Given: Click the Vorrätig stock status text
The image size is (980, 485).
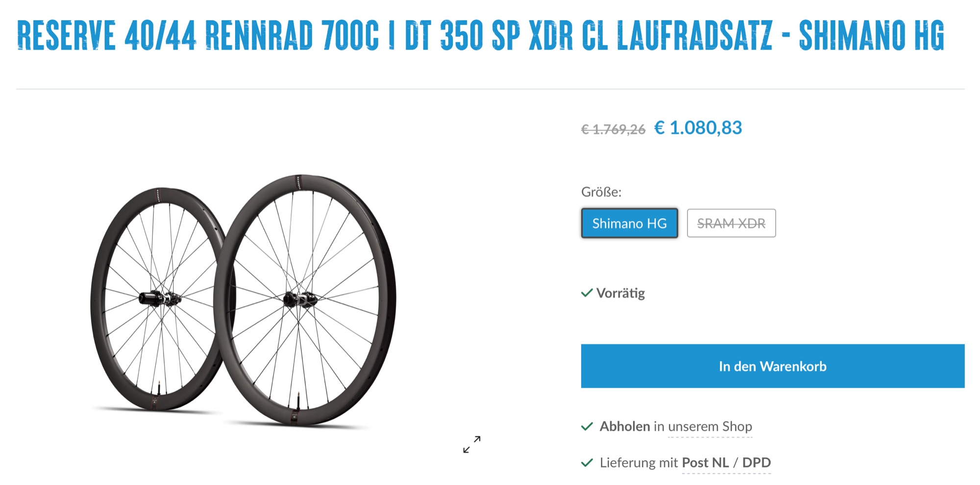Looking at the screenshot, I should click(x=620, y=293).
